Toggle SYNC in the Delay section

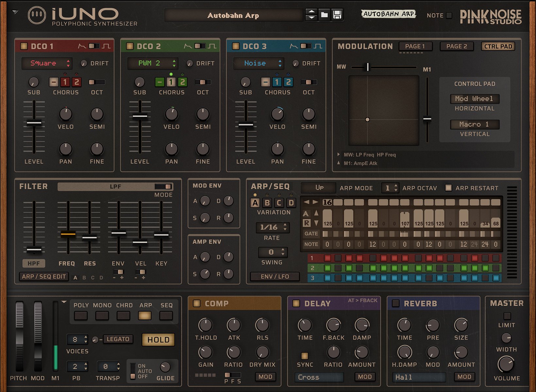304,355
